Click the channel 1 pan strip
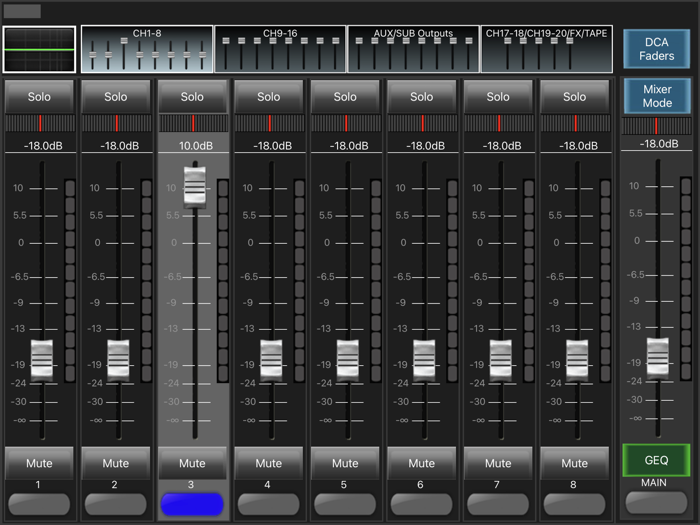 point(40,123)
